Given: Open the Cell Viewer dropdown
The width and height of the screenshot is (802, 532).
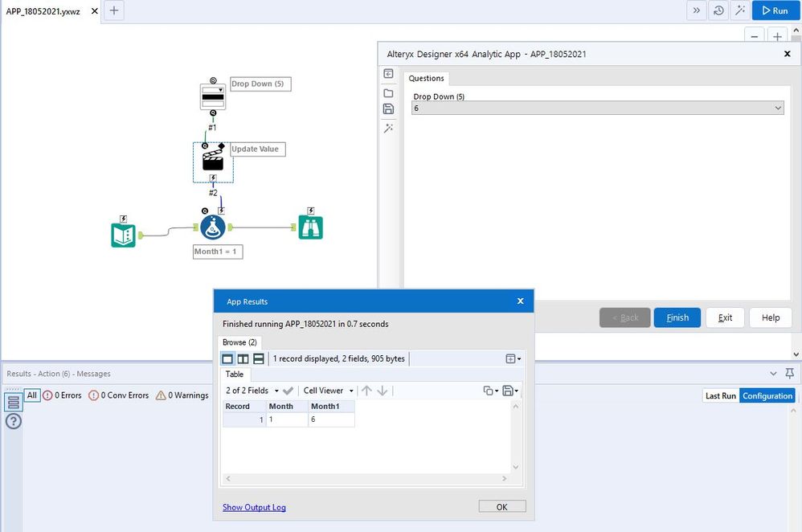Looking at the screenshot, I should click(x=329, y=391).
